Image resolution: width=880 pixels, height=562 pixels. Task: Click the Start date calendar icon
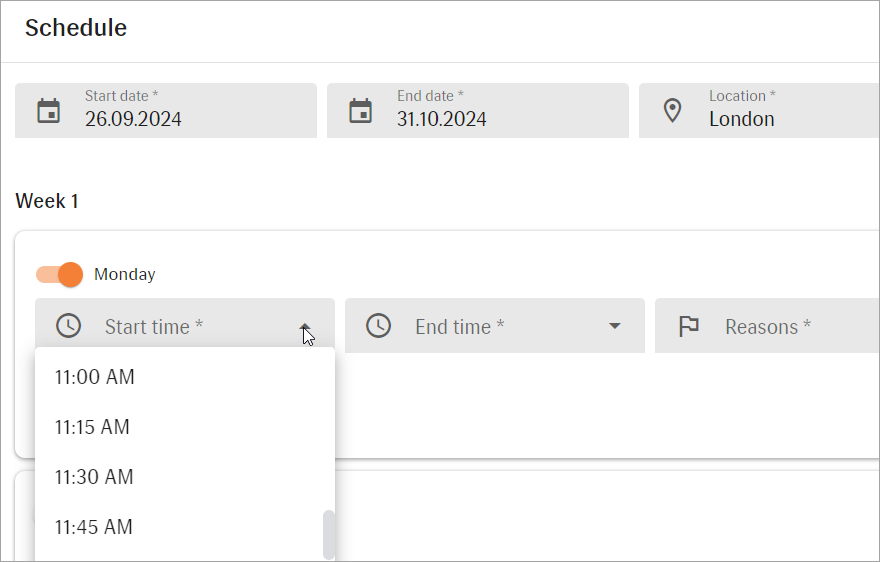pyautogui.click(x=48, y=110)
